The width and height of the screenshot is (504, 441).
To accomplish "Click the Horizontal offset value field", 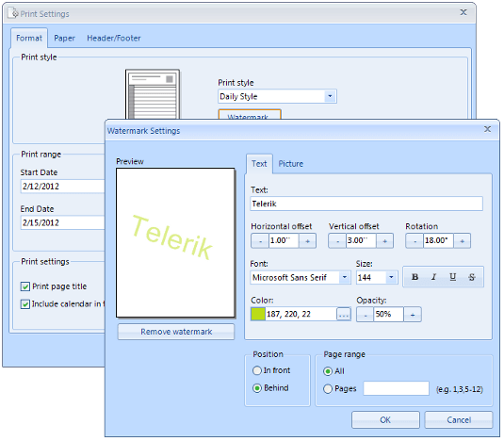I will 284,240.
